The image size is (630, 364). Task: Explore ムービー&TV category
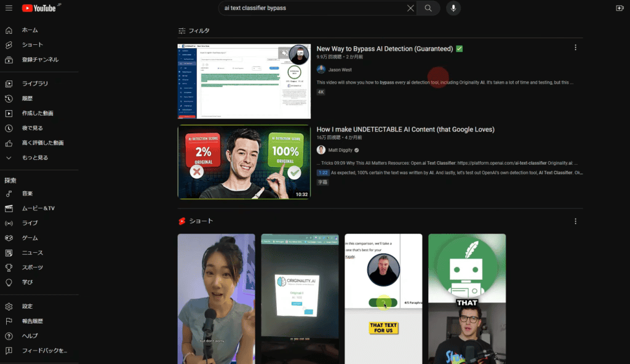[x=39, y=208]
